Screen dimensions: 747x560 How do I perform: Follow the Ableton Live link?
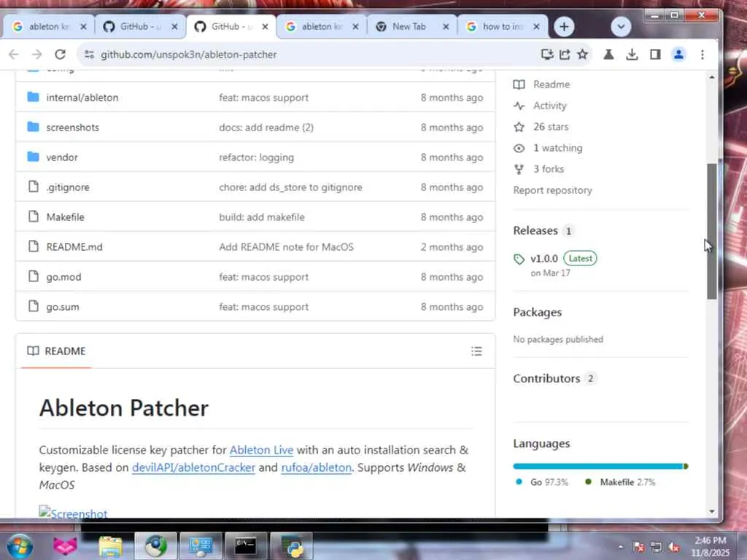coord(261,450)
